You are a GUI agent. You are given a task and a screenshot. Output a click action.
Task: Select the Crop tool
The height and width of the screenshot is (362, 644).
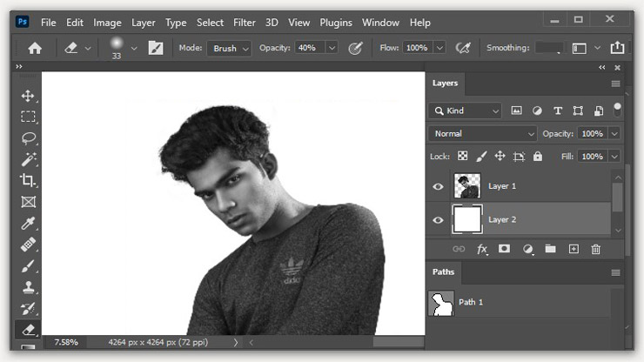point(28,181)
